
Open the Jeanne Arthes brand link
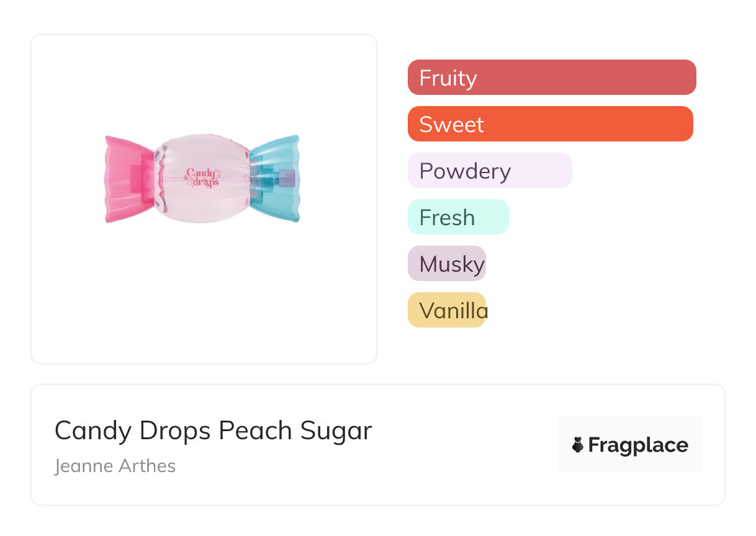tap(115, 466)
